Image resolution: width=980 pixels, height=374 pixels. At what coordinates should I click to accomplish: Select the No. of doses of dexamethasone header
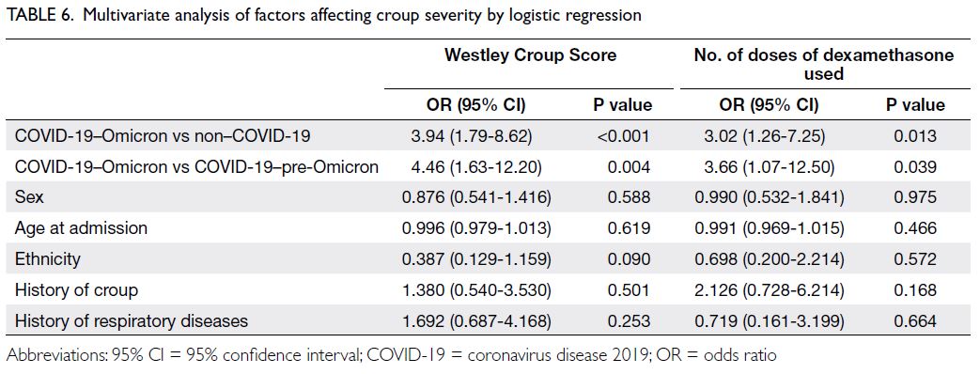click(x=824, y=65)
